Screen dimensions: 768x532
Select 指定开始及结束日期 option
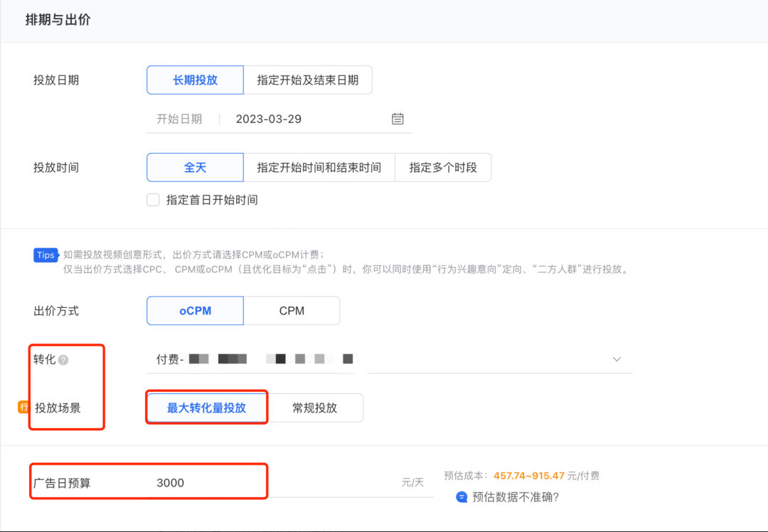click(x=308, y=80)
